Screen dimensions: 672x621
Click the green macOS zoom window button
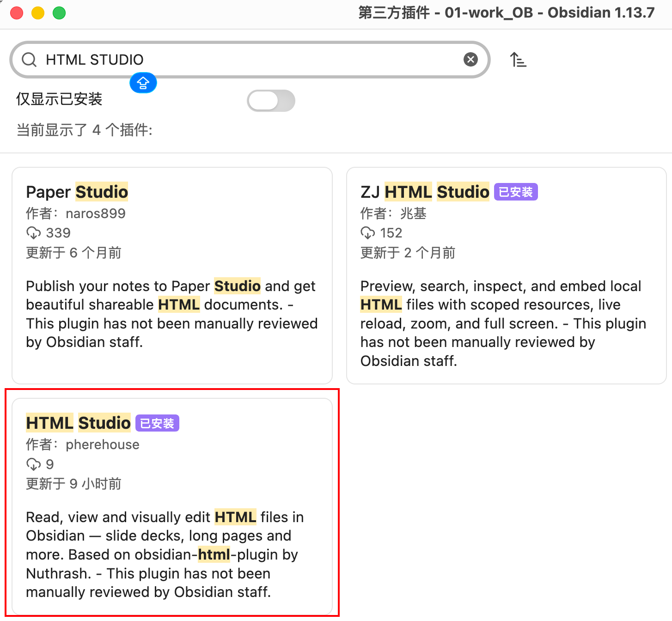click(x=59, y=13)
